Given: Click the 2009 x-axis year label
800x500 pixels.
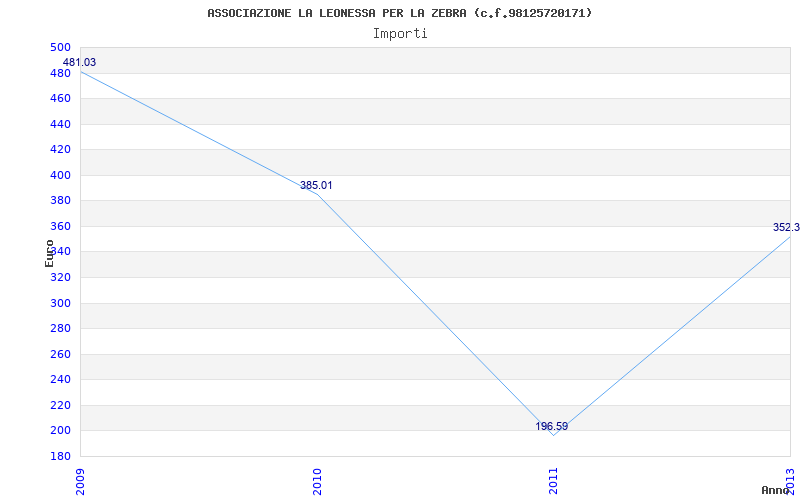Looking at the screenshot, I should [81, 481].
